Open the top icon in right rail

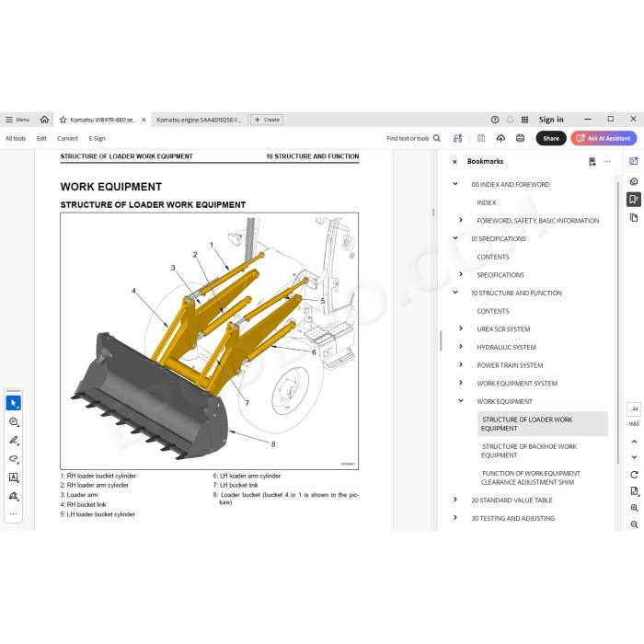[x=634, y=161]
